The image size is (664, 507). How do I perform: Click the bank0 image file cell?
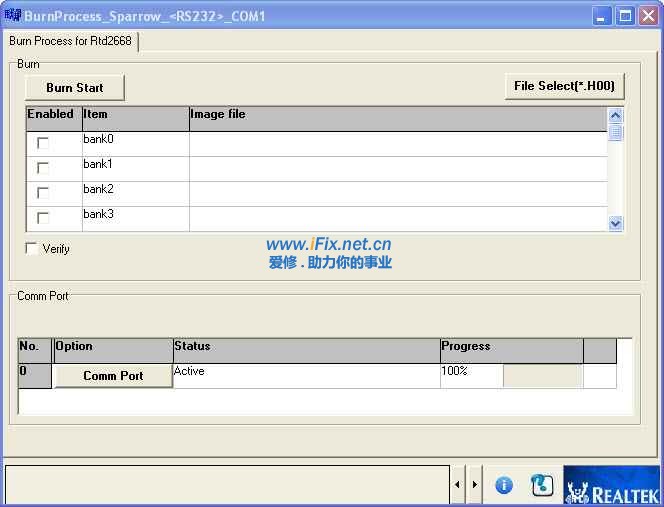coord(397,143)
